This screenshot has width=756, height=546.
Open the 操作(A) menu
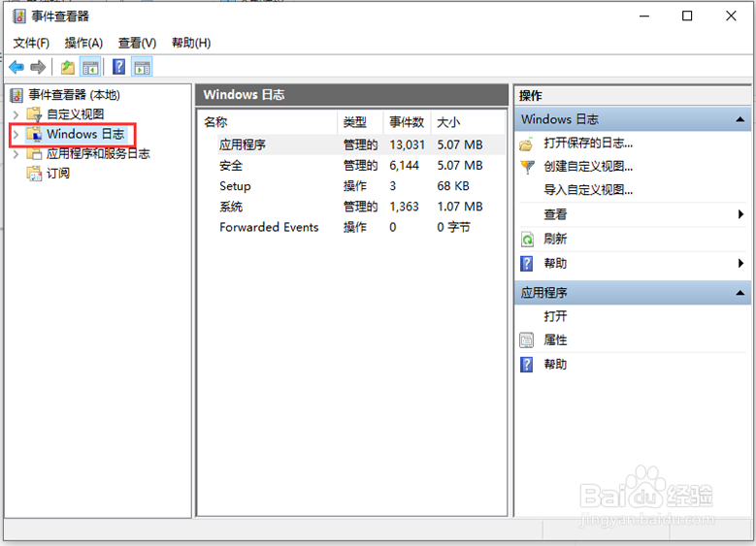point(83,44)
